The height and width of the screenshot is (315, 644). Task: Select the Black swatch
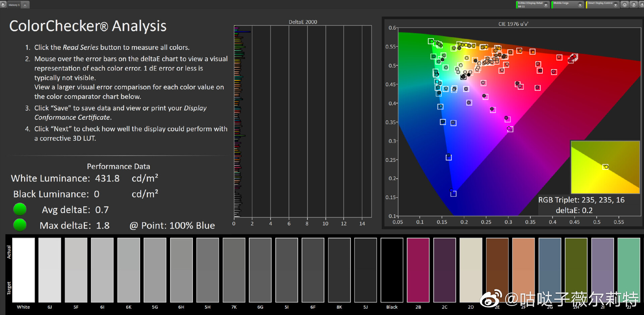[x=392, y=270]
